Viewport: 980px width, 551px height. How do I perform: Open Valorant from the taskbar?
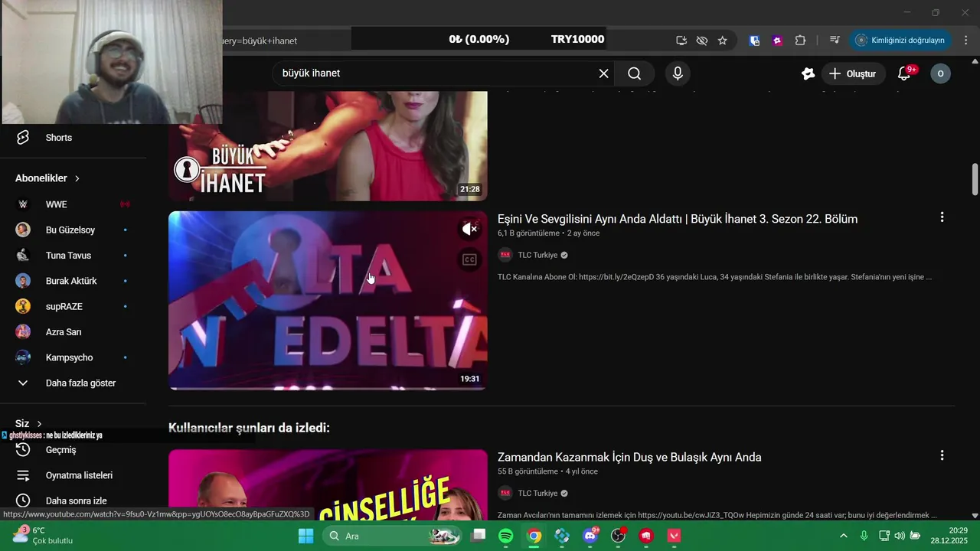[675, 536]
